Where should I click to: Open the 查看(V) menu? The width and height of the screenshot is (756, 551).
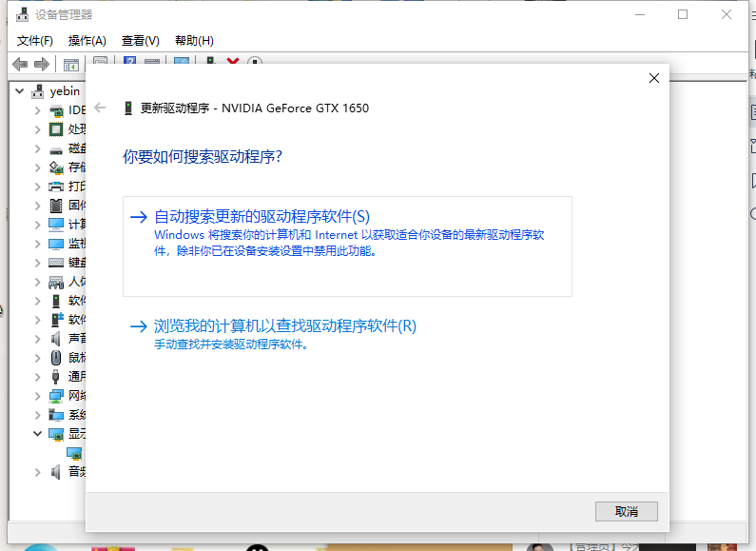tap(141, 41)
